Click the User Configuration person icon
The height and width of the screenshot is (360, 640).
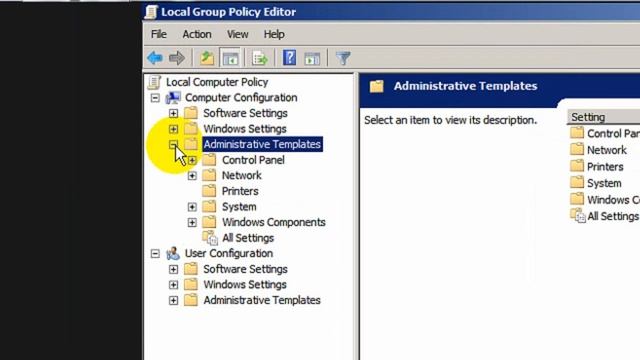tap(173, 253)
